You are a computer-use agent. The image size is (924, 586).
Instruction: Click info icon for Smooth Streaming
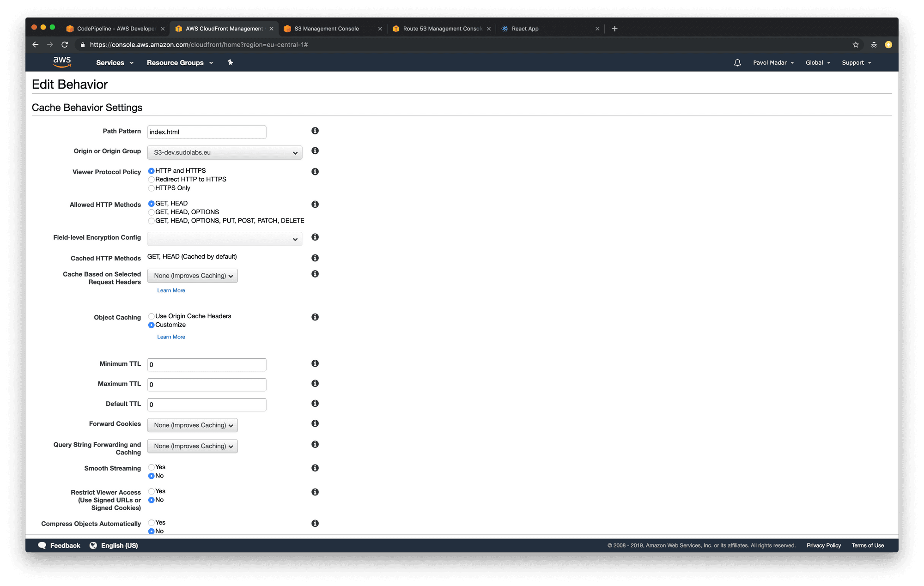tap(315, 468)
